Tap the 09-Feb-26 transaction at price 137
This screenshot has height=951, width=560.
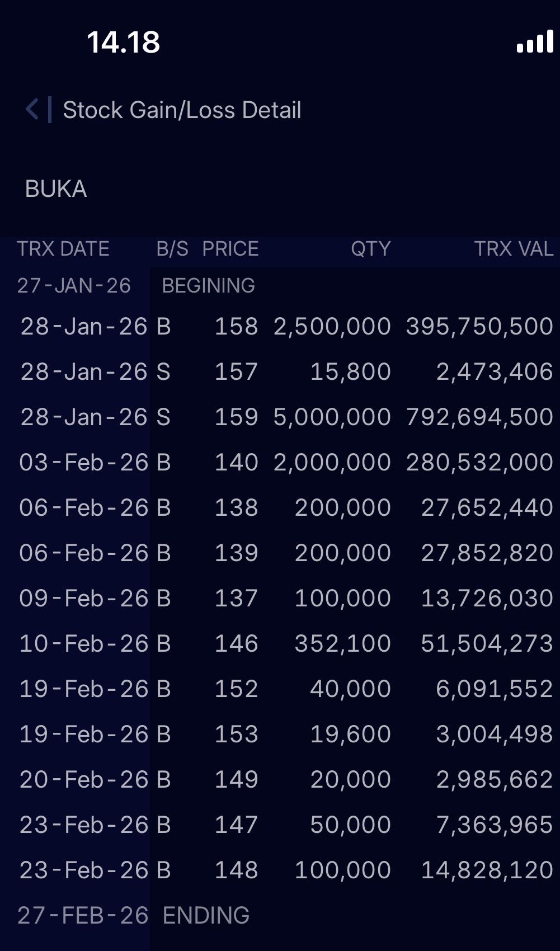(x=280, y=599)
